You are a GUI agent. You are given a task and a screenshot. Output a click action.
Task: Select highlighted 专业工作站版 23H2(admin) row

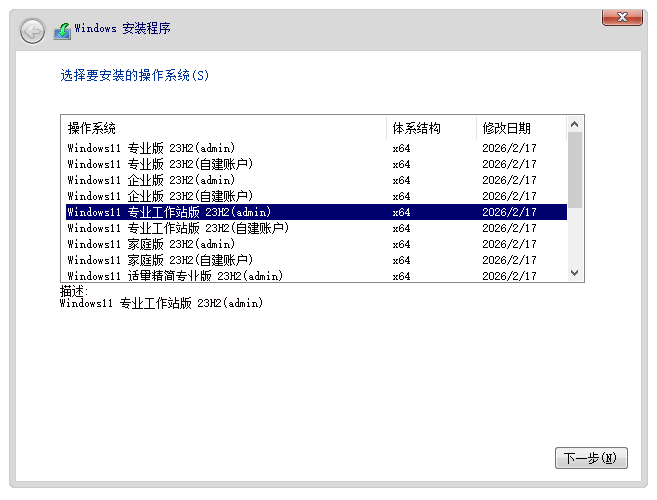pyautogui.click(x=169, y=212)
